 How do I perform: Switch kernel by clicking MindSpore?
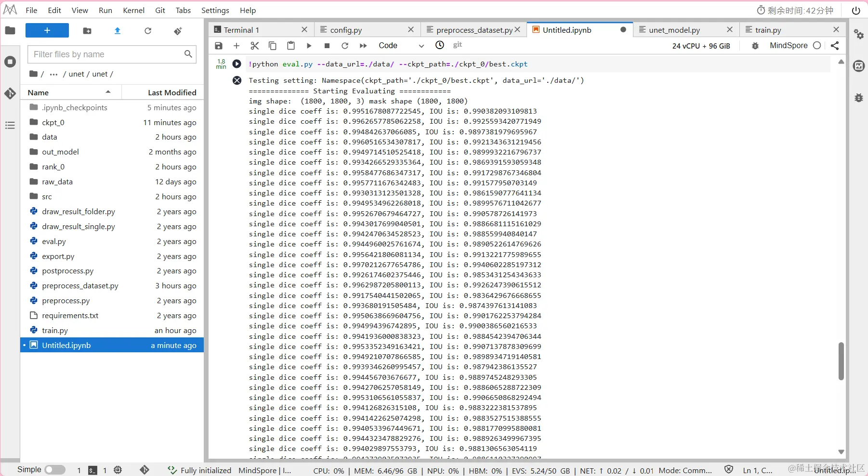(789, 45)
